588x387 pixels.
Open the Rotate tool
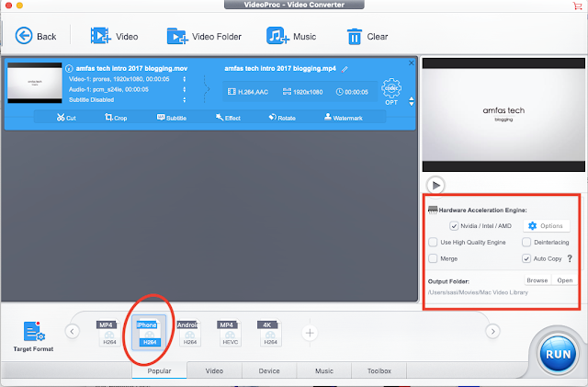click(x=282, y=118)
